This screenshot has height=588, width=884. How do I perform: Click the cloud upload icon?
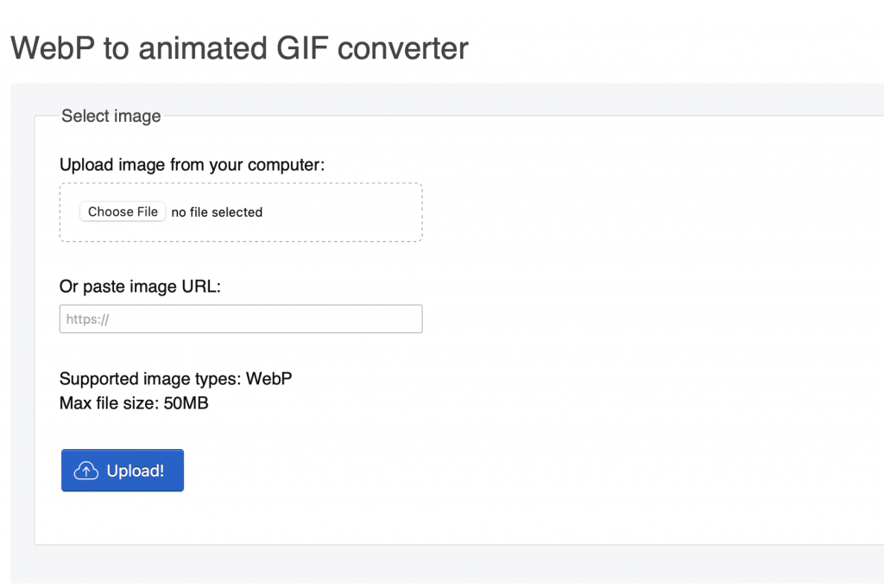click(85, 471)
